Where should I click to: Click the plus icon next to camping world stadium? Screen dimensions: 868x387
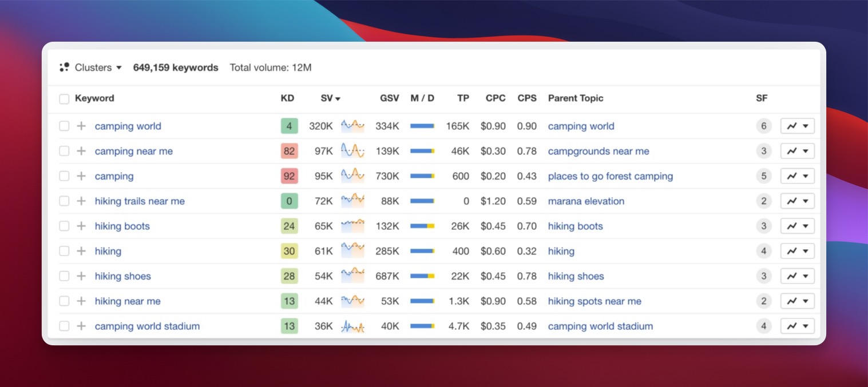pyautogui.click(x=81, y=326)
